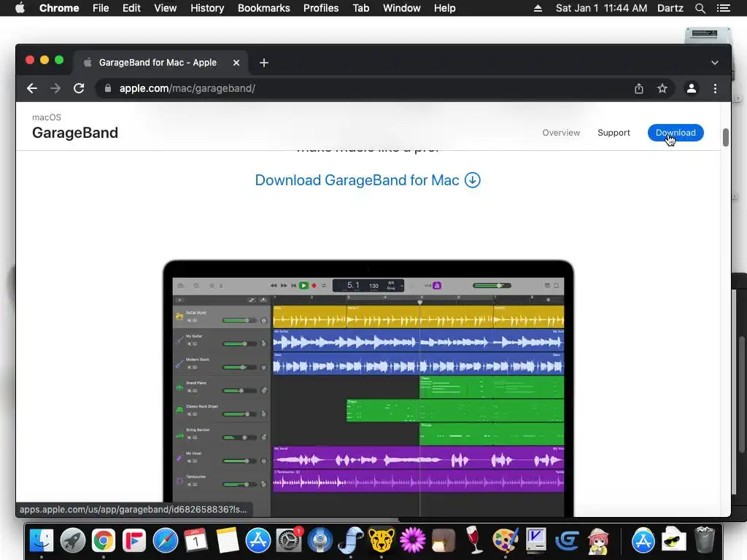Viewport: 747px width, 560px height.
Task: Click the Chrome forward arrow
Action: 55,88
